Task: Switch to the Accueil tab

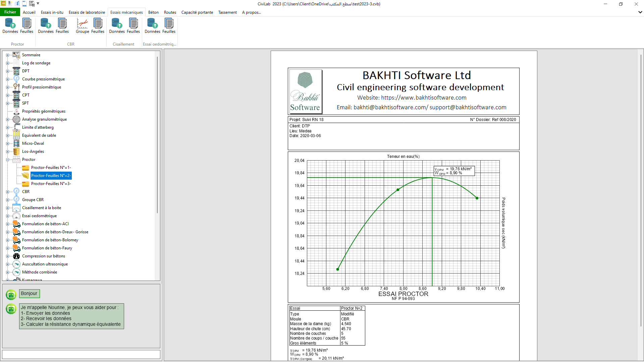Action: [29, 12]
